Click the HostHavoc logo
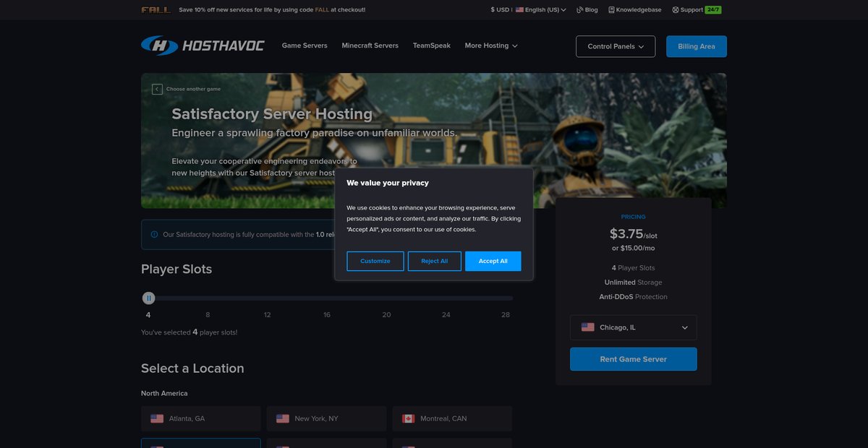Viewport: 868px width, 448px height. tap(203, 46)
